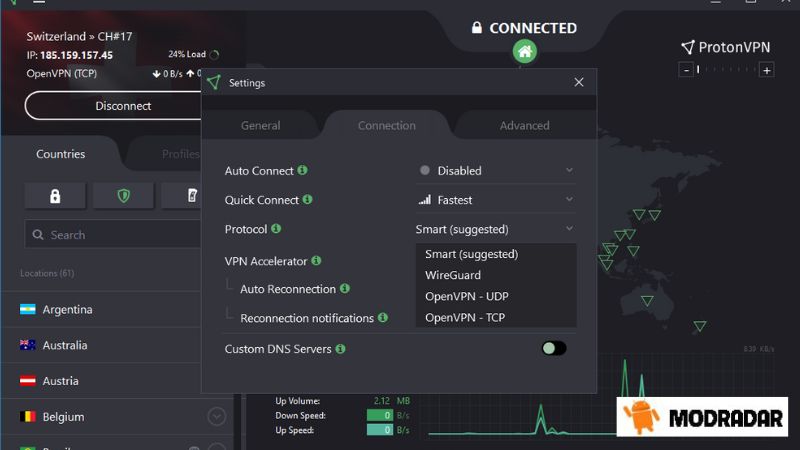Click the Reconnection notifications info icon
Screen dimensions: 800x450
tap(383, 317)
